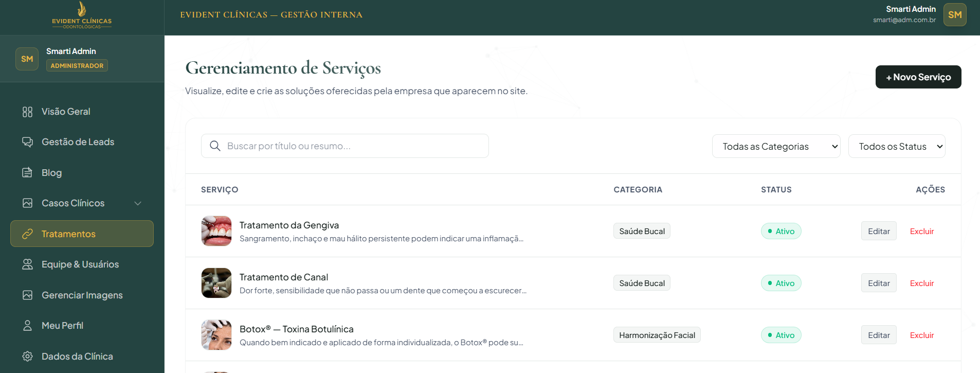Open Equipe & Usuários page
Viewport: 980px width, 373px height.
point(82,264)
